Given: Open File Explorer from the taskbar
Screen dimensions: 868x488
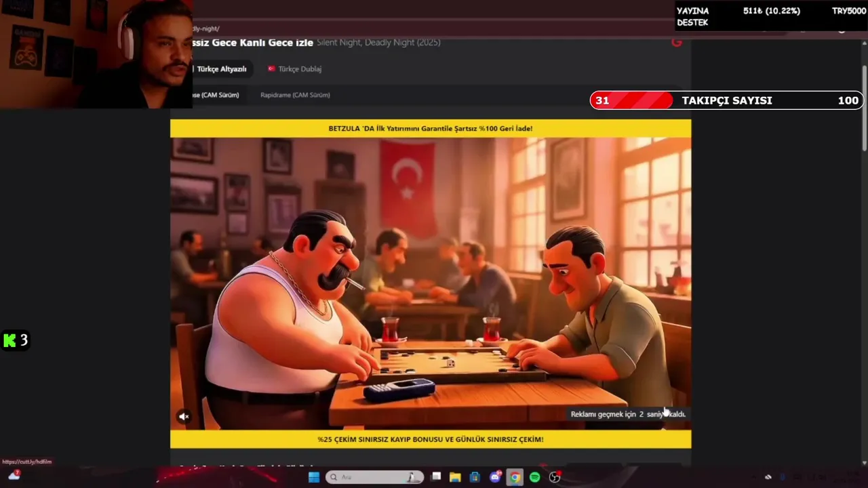Looking at the screenshot, I should click(x=455, y=477).
